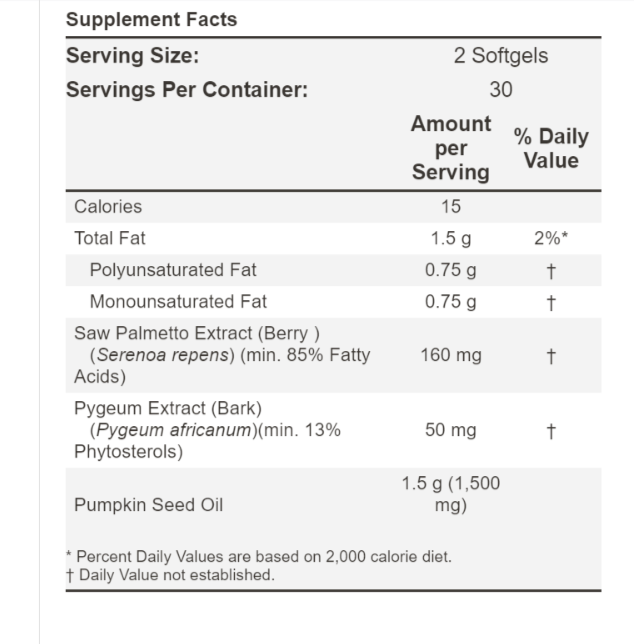Select the Servings Per Container label

point(187,89)
